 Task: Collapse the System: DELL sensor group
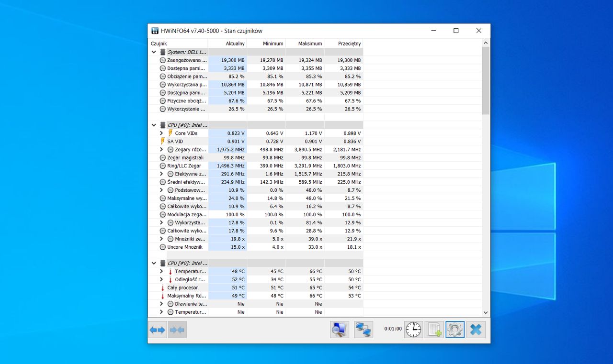click(x=154, y=52)
